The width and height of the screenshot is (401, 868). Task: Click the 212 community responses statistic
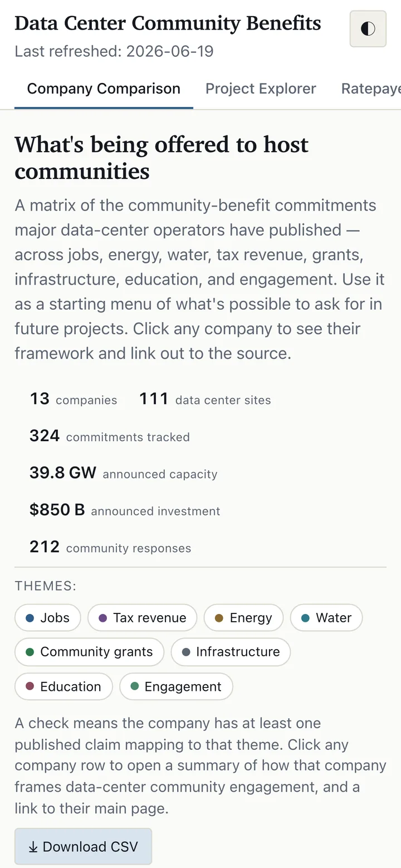(110, 547)
